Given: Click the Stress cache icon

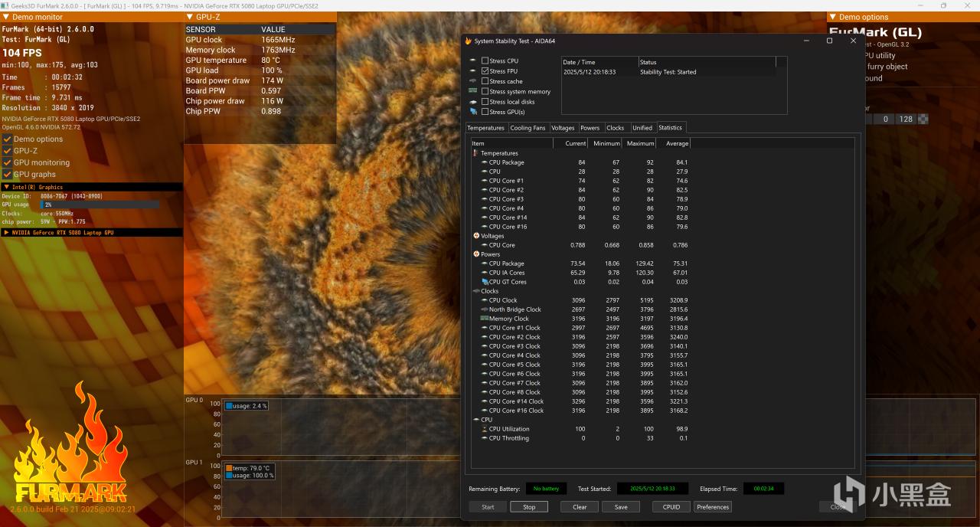Looking at the screenshot, I should (473, 81).
